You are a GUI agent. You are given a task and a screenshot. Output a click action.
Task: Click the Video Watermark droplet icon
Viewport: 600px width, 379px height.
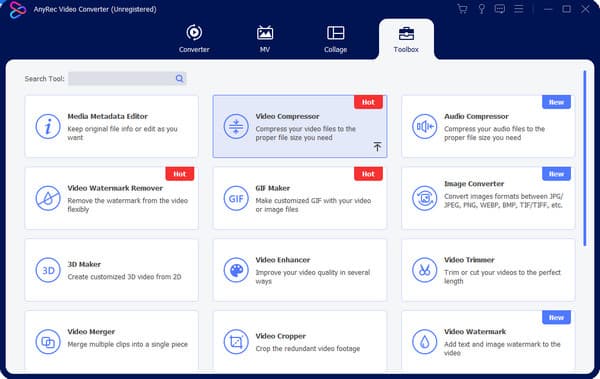424,342
